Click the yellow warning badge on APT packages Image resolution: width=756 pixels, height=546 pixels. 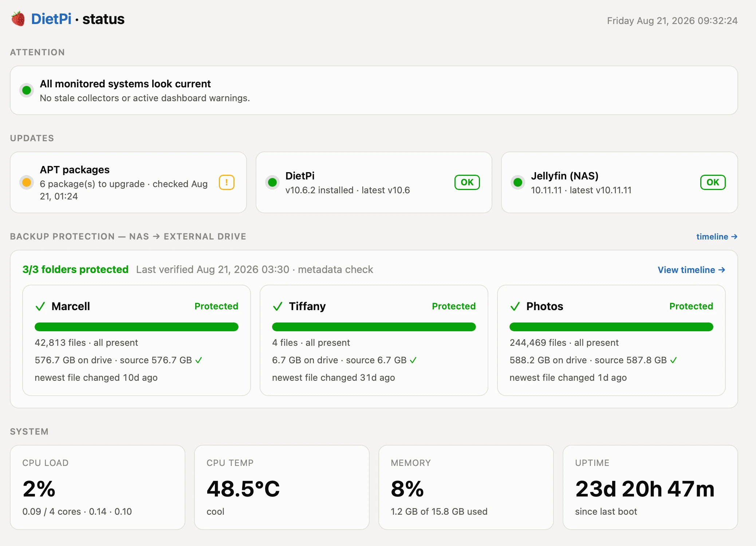[227, 182]
